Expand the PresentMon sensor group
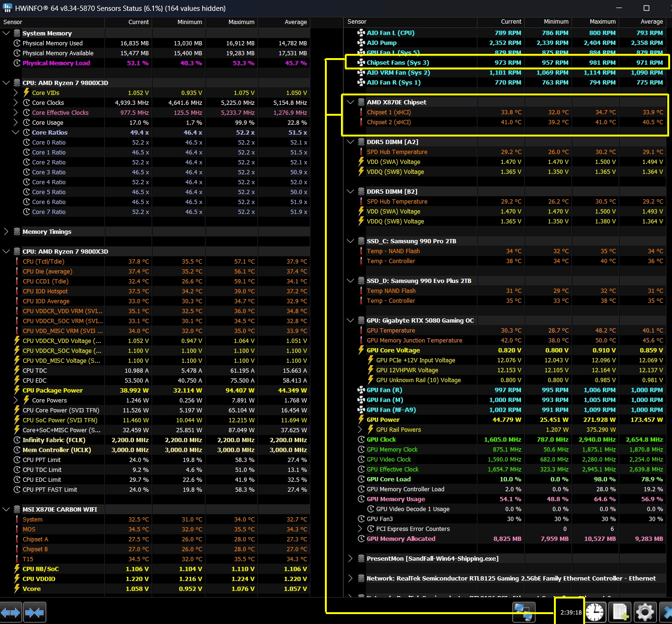 click(350, 558)
